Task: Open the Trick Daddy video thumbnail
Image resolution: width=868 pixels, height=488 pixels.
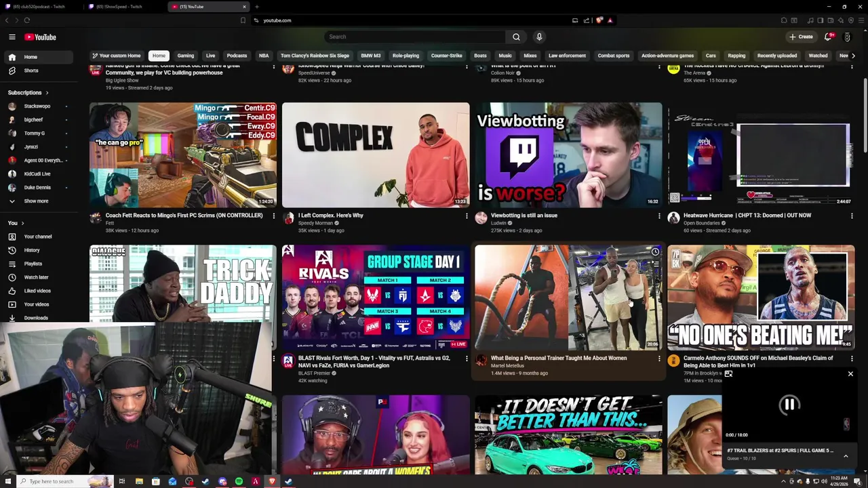Action: tap(183, 283)
